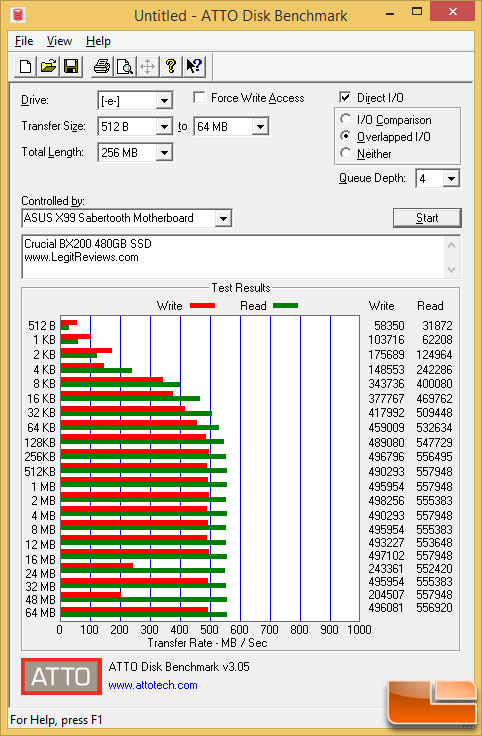Select the I/O Comparison radio button
This screenshot has width=482, height=736.
(345, 119)
